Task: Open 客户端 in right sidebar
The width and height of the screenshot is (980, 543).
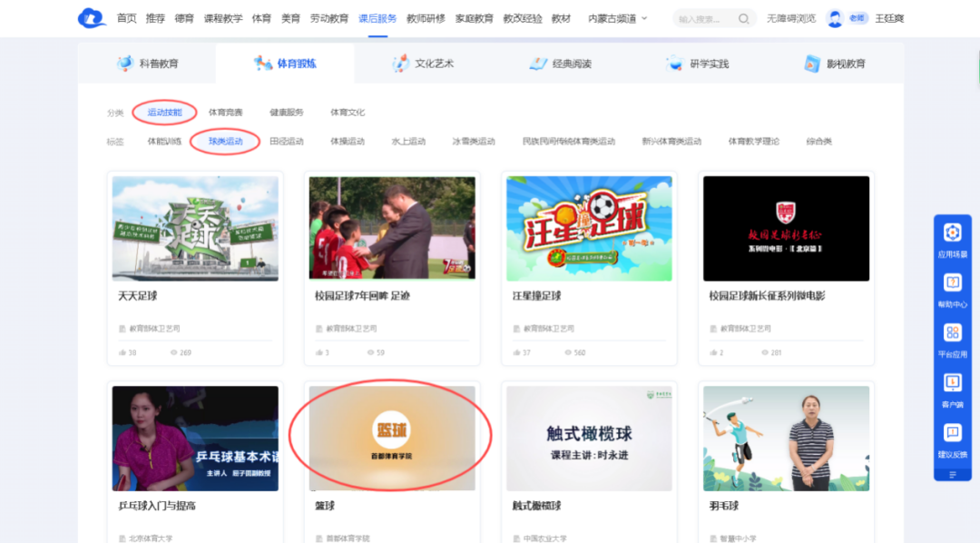Action: [953, 390]
